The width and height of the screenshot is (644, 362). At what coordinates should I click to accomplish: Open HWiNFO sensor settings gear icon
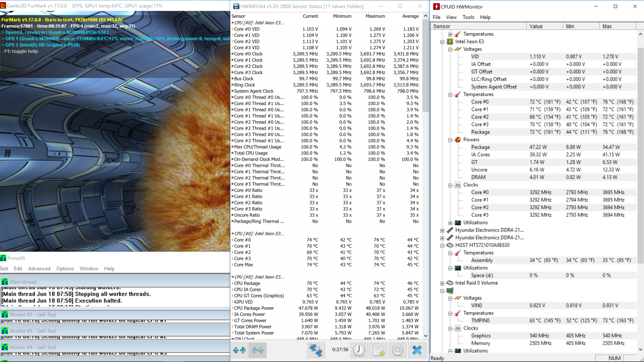pos(397,350)
